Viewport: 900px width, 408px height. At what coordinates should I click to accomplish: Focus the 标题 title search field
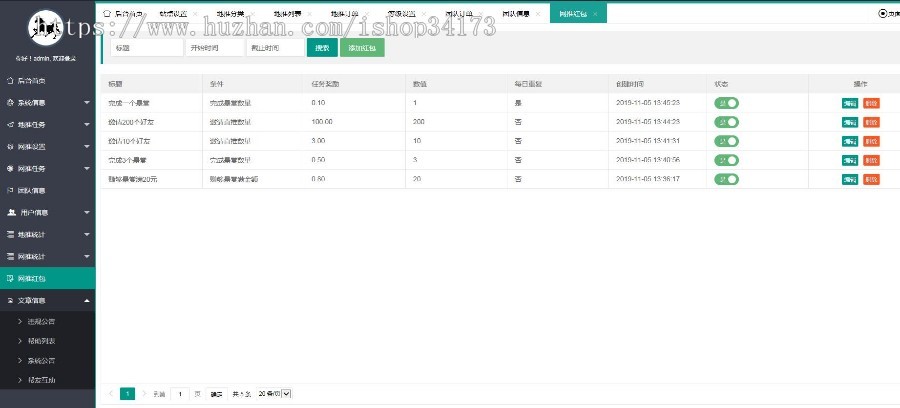coord(146,48)
